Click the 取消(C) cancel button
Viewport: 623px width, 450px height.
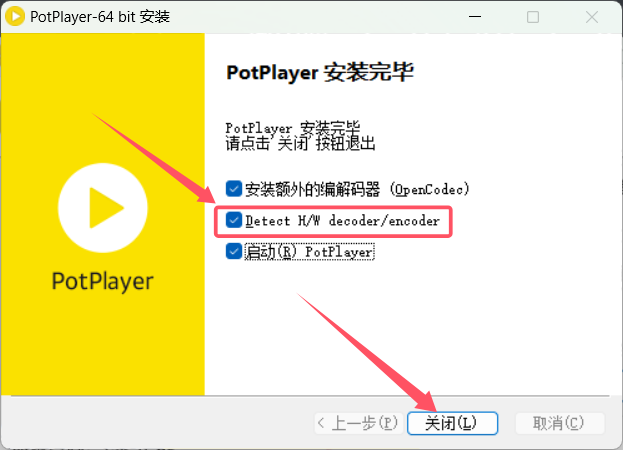559,423
